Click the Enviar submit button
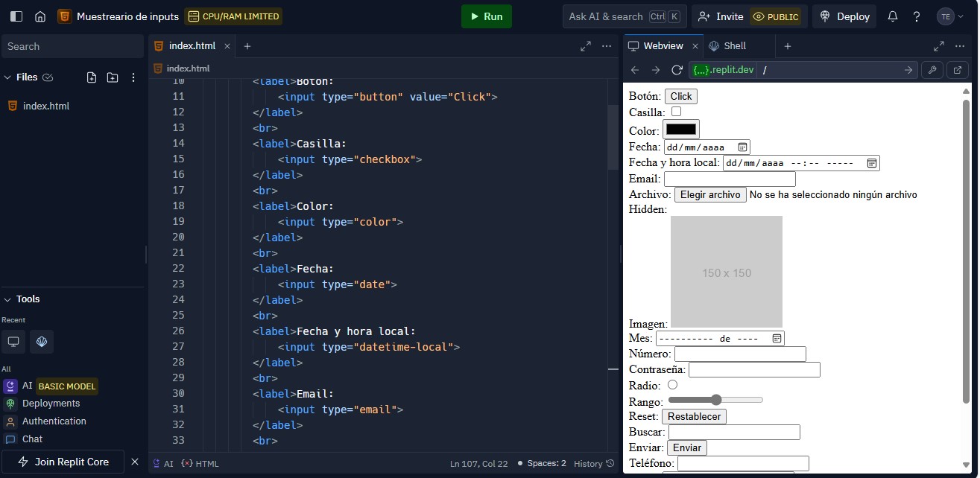 (687, 447)
